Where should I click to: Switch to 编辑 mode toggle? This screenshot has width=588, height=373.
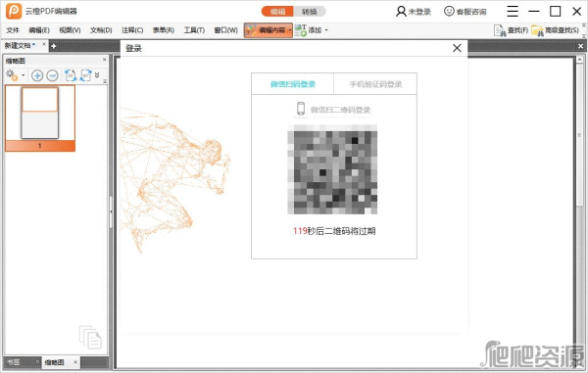tap(277, 12)
